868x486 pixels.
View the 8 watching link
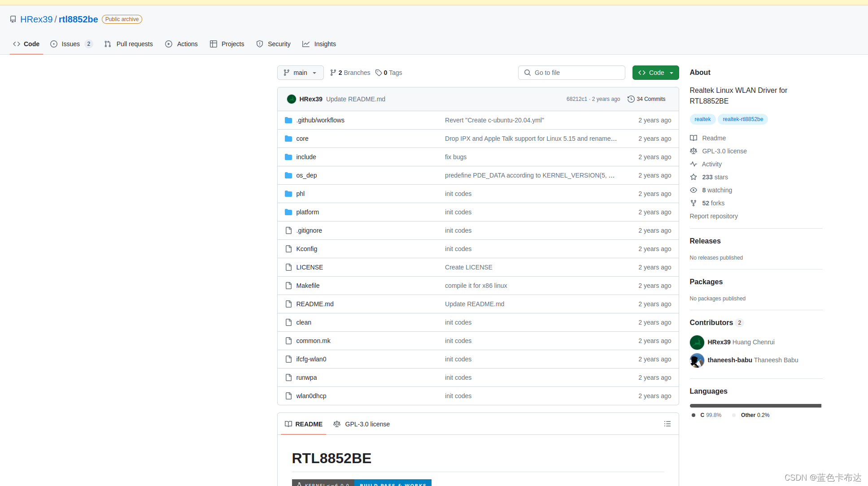coord(711,190)
